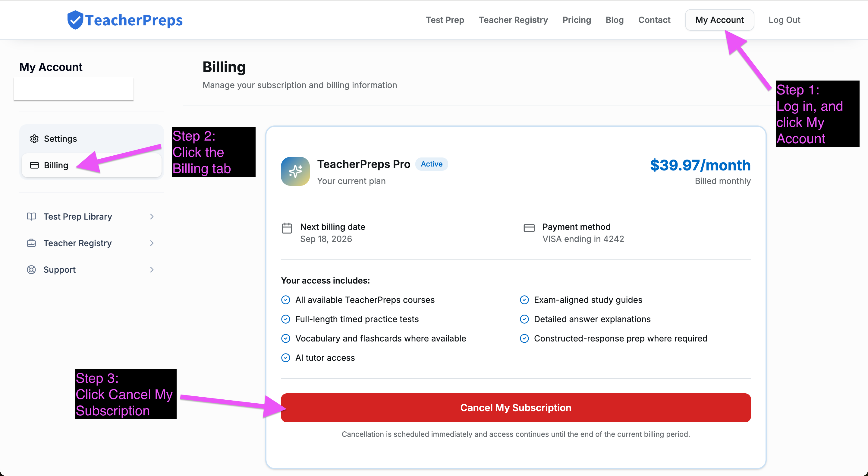
Task: Click the Settings gear icon
Action: coord(34,139)
